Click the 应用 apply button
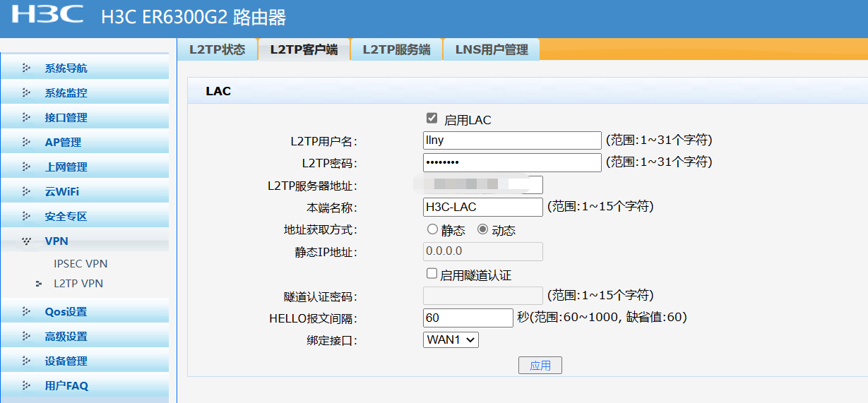Viewport: 868px width, 403px height. [x=540, y=366]
